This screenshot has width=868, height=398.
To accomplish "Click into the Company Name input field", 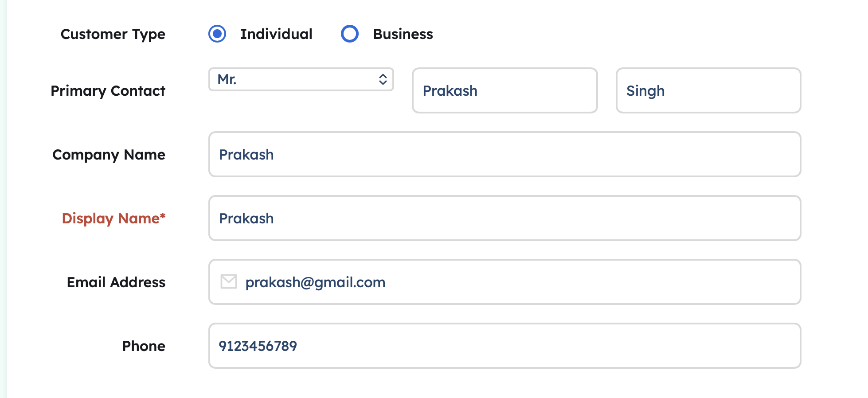I will tap(504, 154).
